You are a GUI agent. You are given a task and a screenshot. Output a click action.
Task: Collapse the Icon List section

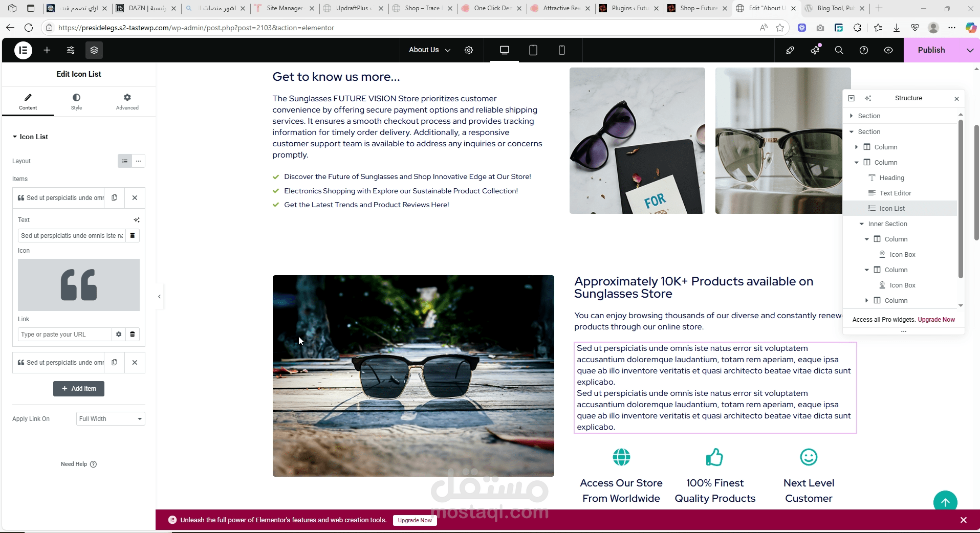pos(30,137)
